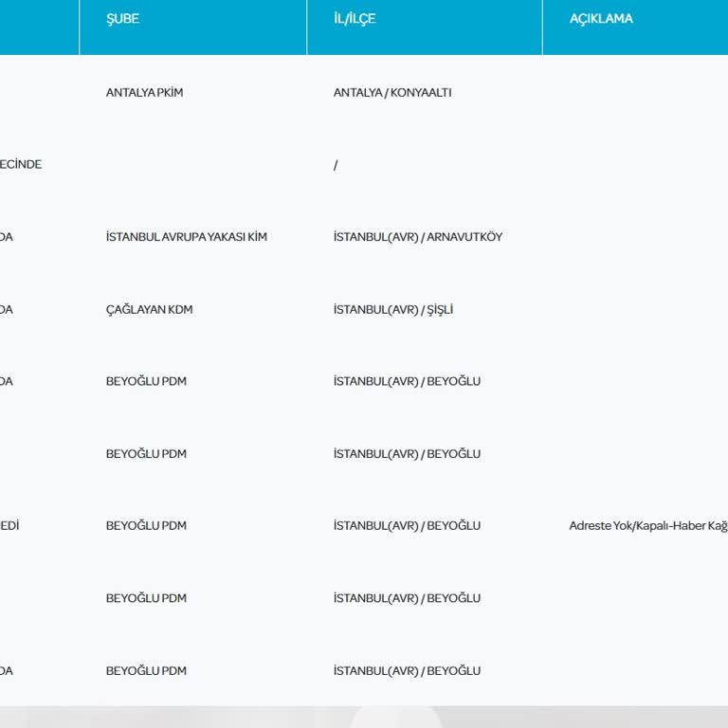Click the İL/İLÇE column header

tap(355, 19)
